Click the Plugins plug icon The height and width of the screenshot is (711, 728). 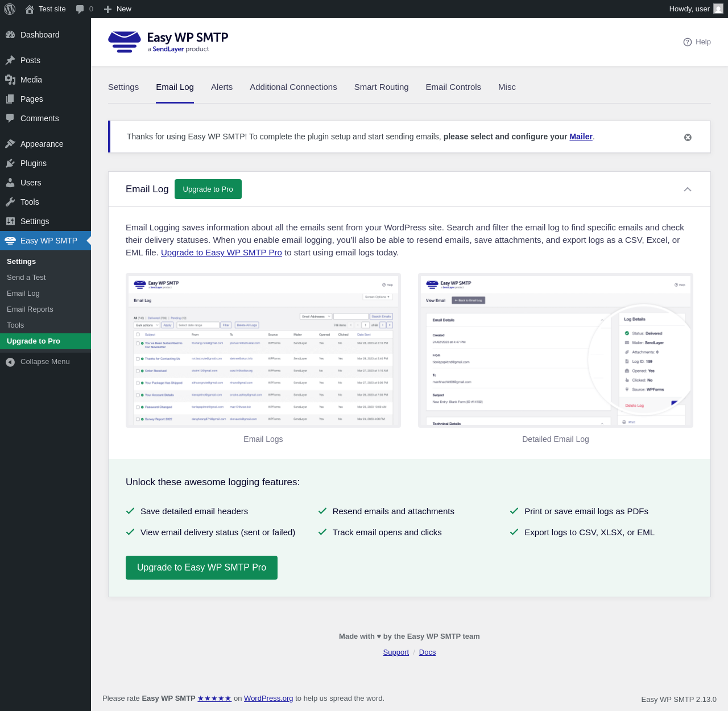pyautogui.click(x=10, y=163)
